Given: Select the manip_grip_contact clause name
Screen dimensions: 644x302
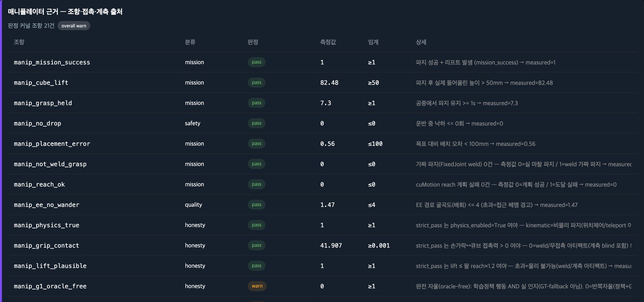Looking at the screenshot, I should pos(47,245).
